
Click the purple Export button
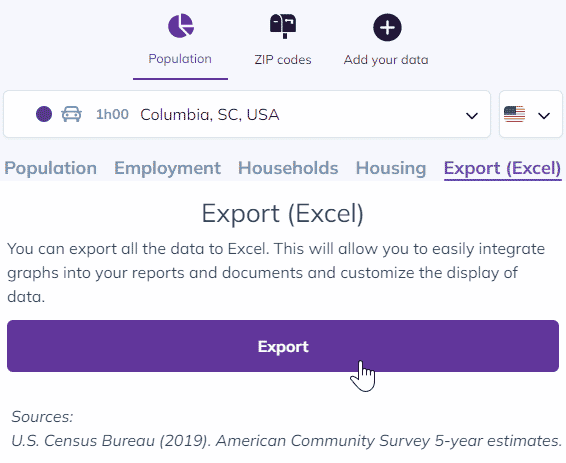[283, 346]
